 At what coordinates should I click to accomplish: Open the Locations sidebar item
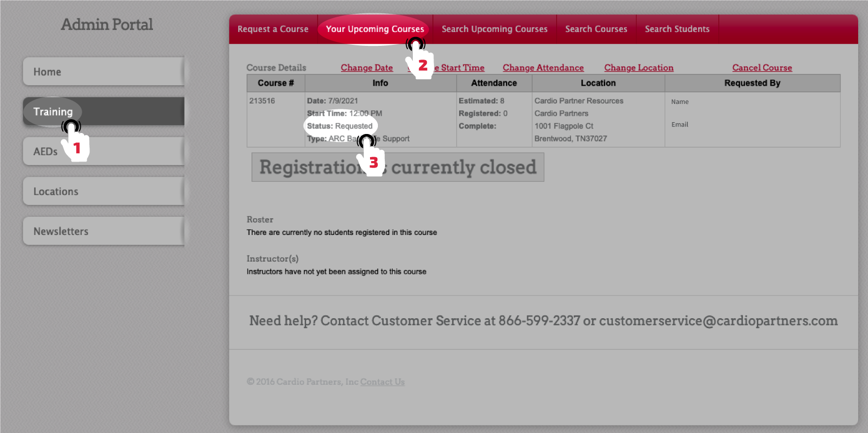point(103,192)
